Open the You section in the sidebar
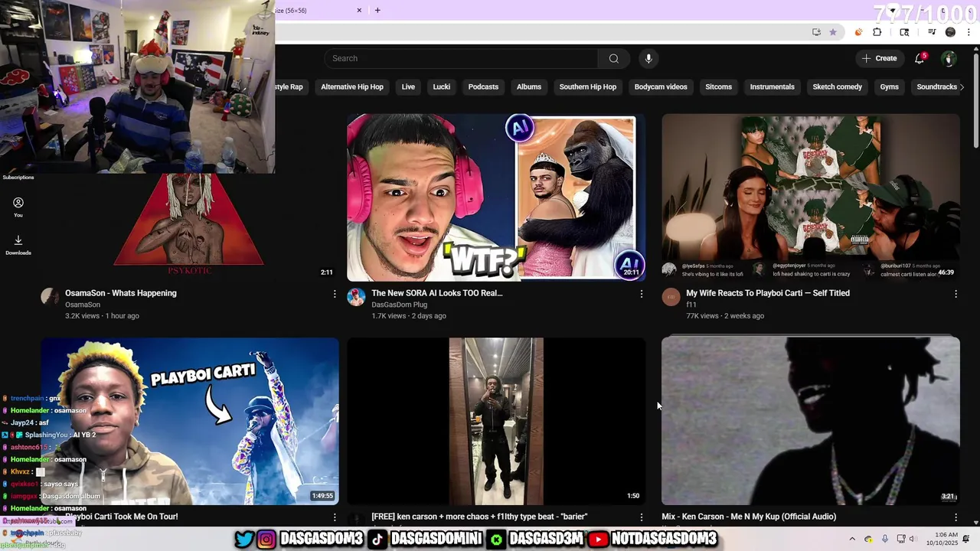980x551 pixels. 18,207
